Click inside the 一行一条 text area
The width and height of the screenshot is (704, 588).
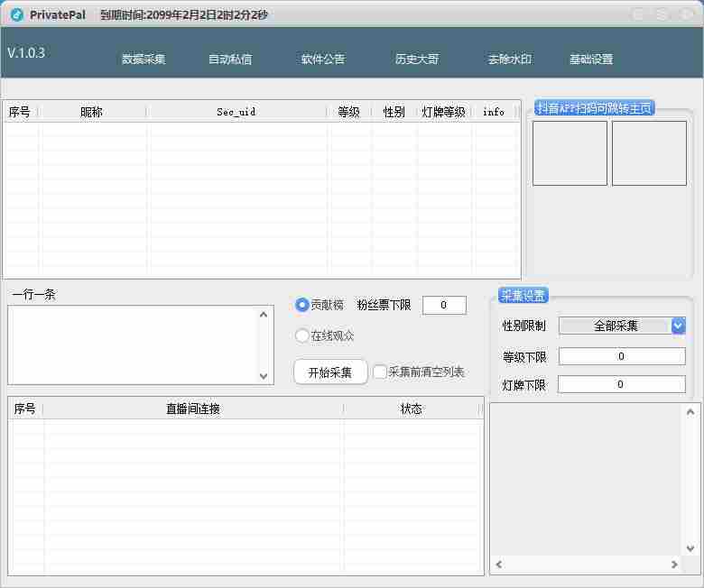click(134, 345)
